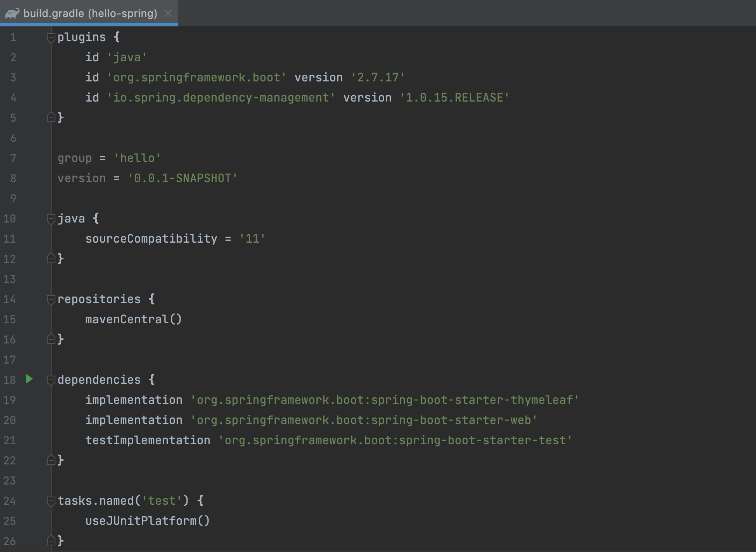The height and width of the screenshot is (552, 756).
Task: Place cursor on the '2.7.17' version string
Action: (x=378, y=78)
